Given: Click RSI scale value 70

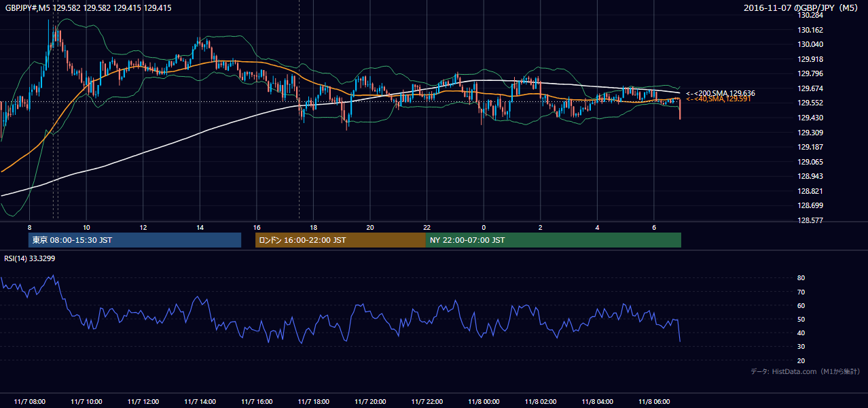Looking at the screenshot, I should (x=801, y=292).
